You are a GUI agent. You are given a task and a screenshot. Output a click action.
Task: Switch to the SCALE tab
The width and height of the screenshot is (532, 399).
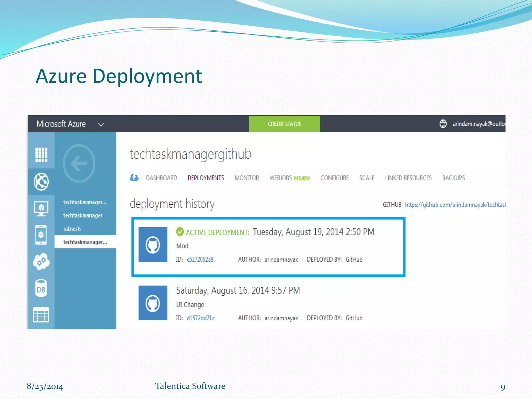pos(367,178)
